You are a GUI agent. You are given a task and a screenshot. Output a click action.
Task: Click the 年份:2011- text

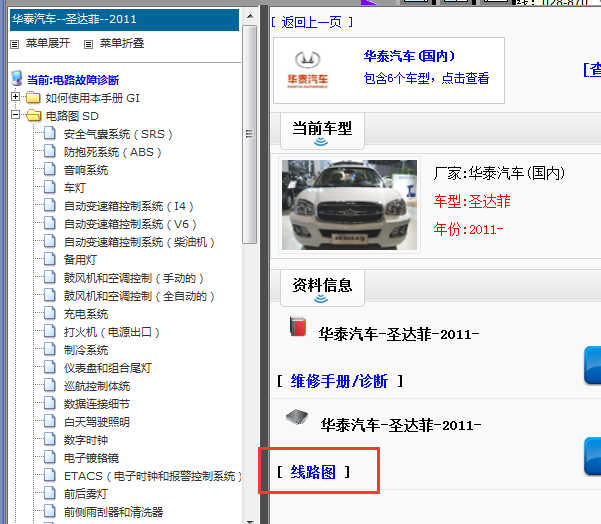[468, 229]
